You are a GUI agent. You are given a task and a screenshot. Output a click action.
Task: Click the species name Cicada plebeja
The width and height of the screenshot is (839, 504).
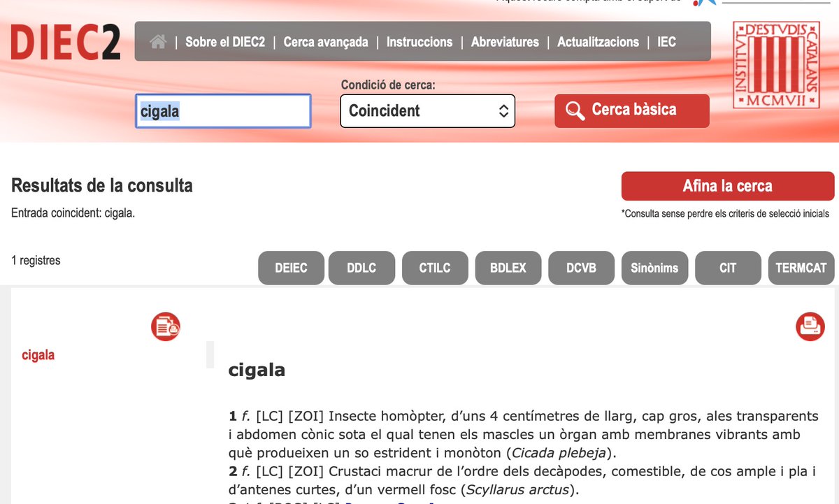[558, 453]
